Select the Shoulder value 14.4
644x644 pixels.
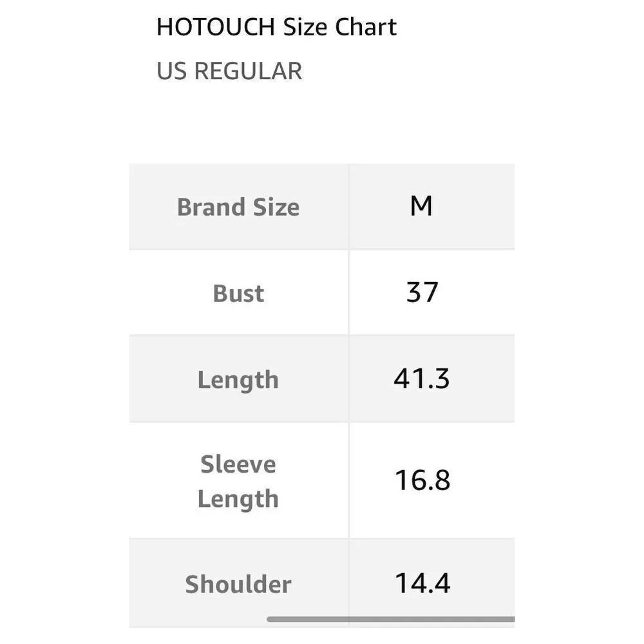tap(422, 583)
